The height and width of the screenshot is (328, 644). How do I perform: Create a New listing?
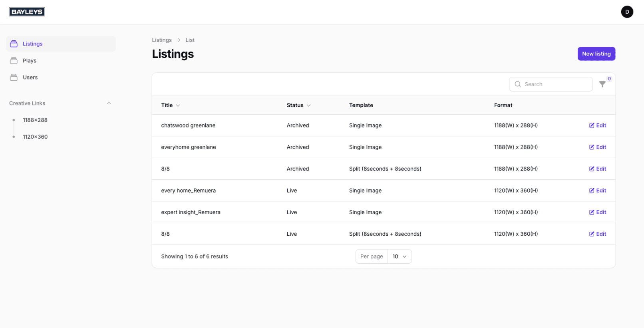click(x=596, y=54)
